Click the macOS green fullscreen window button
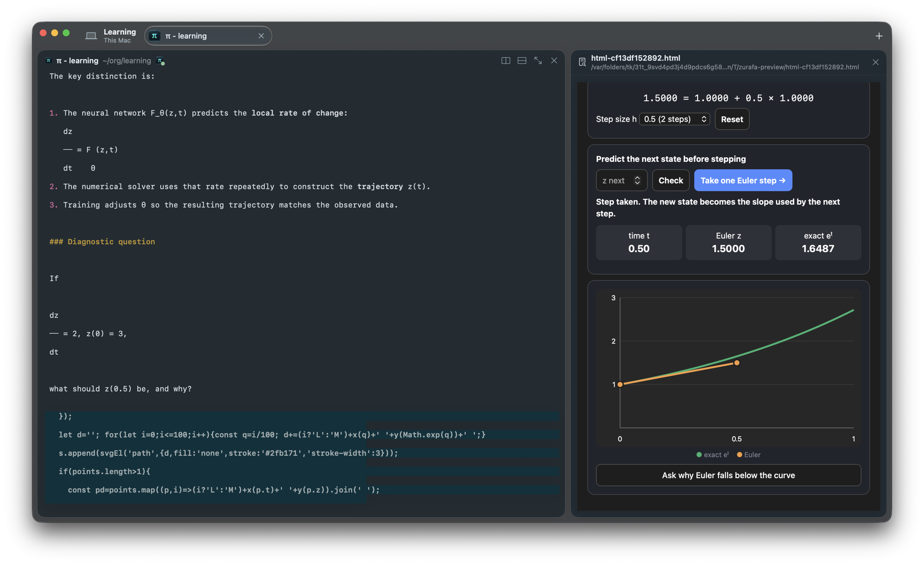Screen dimensions: 924x565 point(66,33)
